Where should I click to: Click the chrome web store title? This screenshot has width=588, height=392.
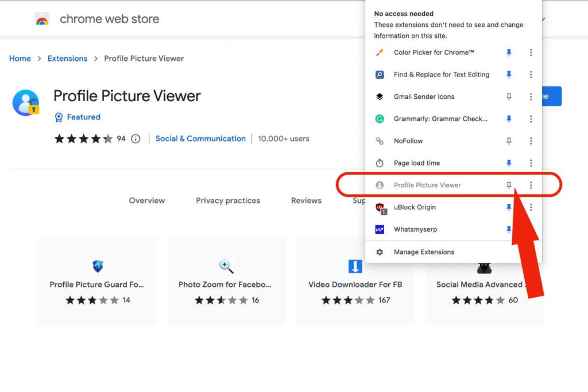110,19
